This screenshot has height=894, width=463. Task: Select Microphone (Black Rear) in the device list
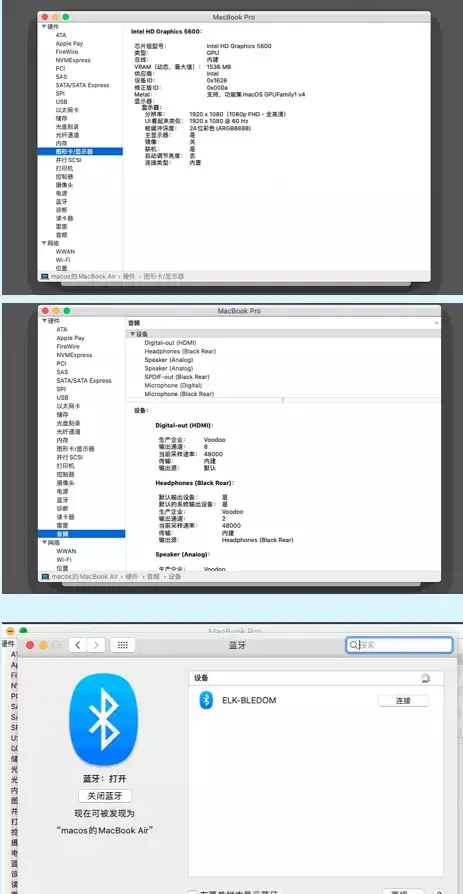tap(179, 394)
